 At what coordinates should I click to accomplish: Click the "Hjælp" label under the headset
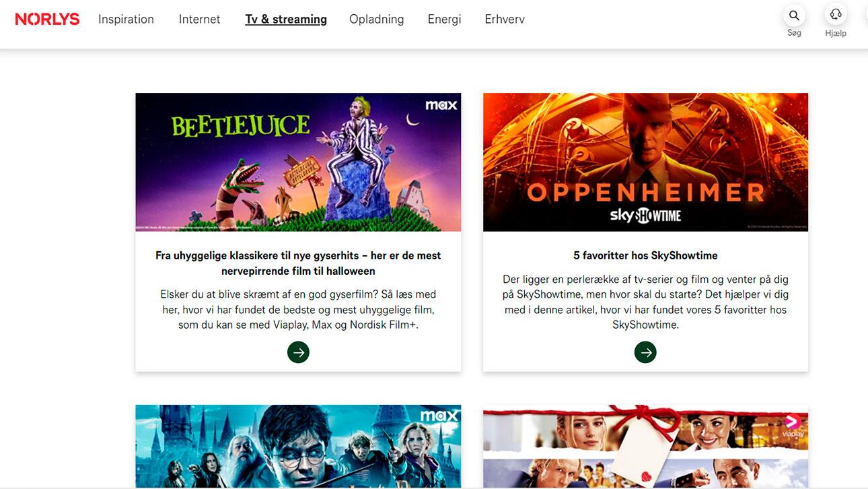click(836, 33)
